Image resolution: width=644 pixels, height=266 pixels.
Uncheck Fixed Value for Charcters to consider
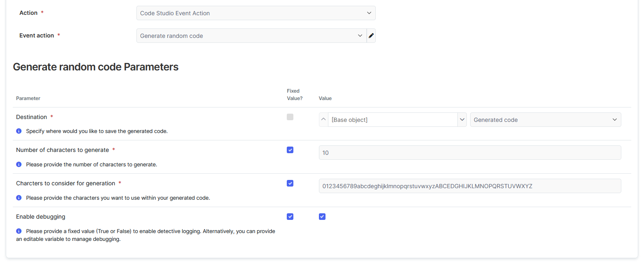coord(290,183)
